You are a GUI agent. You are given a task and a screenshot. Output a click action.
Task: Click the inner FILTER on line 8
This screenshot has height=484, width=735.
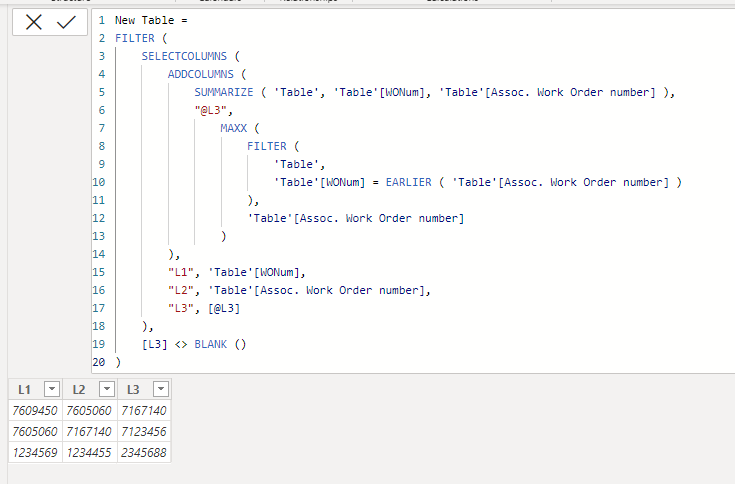pos(267,146)
